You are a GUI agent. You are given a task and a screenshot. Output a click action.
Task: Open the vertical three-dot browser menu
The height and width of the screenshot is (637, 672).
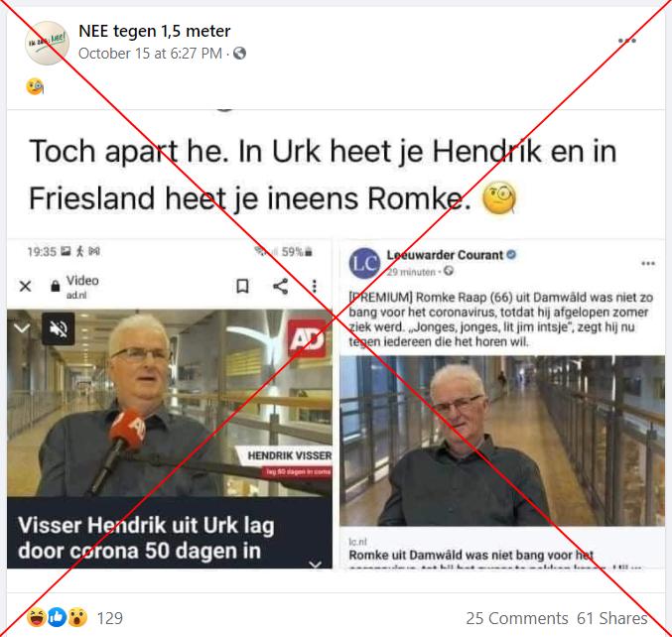coord(314,286)
